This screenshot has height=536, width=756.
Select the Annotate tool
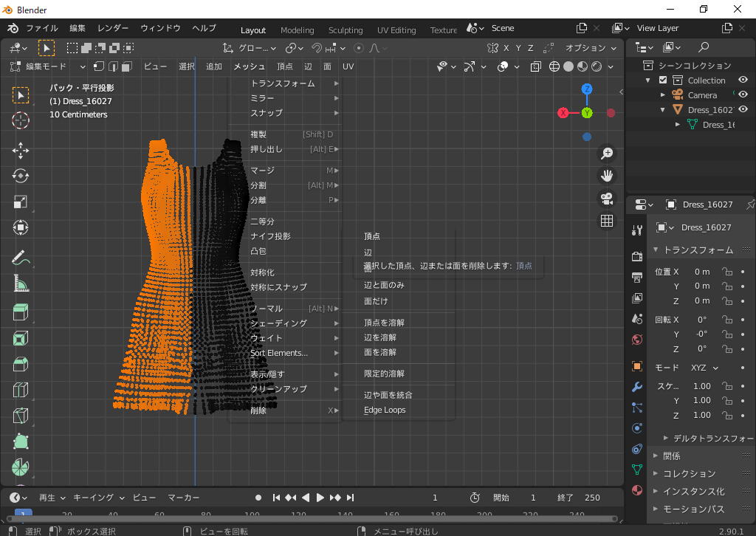pos(21,258)
